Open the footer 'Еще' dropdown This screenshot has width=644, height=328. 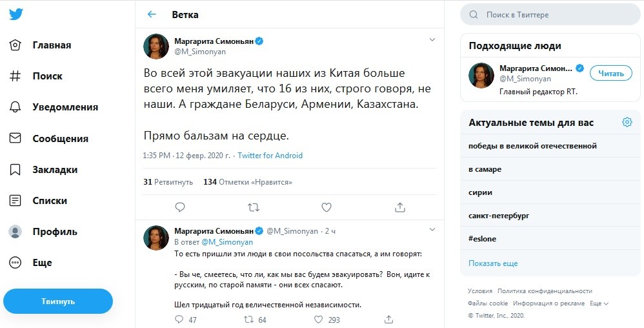pyautogui.click(x=599, y=303)
